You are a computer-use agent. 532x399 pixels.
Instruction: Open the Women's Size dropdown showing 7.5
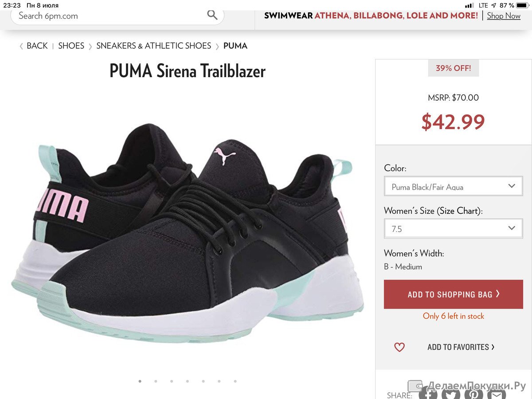tap(453, 229)
